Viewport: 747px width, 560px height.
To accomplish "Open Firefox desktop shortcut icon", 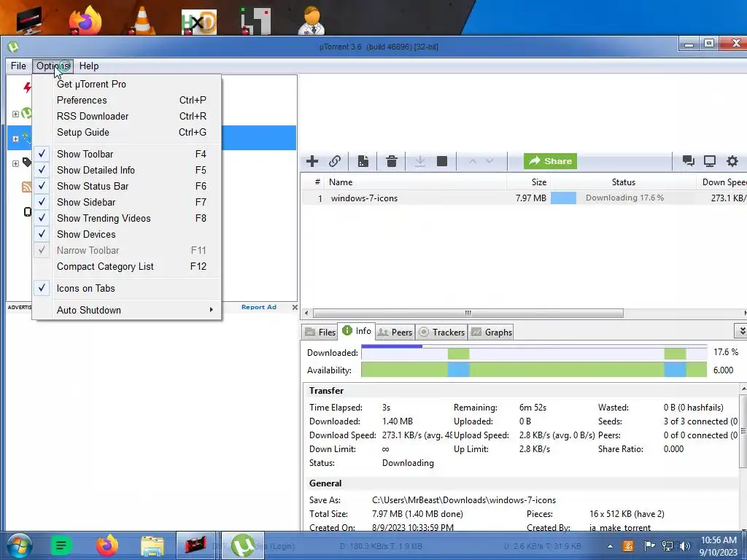I will pyautogui.click(x=86, y=20).
